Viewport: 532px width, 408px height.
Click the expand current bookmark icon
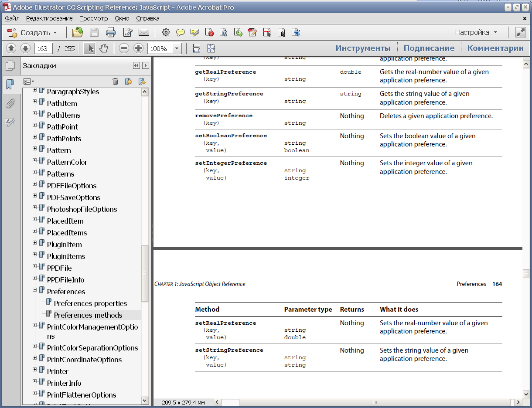[x=142, y=81]
